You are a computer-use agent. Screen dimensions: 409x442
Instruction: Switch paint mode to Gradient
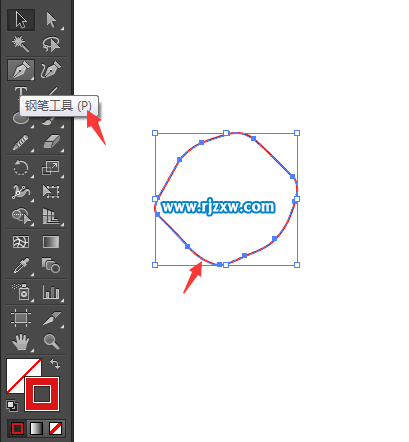(x=36, y=428)
